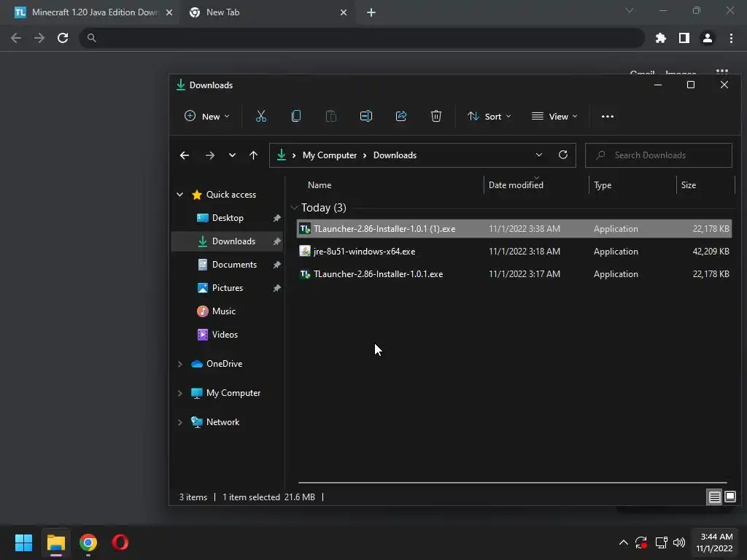Select Pictures in navigation pane
Screen dimensions: 747x560
click(228, 287)
